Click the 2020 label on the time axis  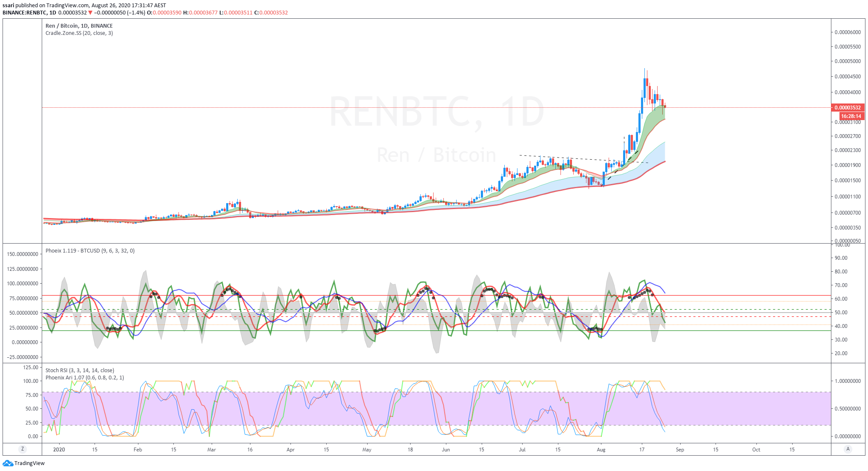pos(59,450)
